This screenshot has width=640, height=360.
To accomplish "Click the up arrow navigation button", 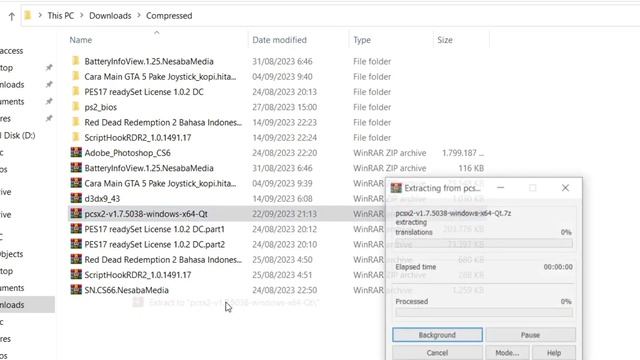I will [x=11, y=16].
